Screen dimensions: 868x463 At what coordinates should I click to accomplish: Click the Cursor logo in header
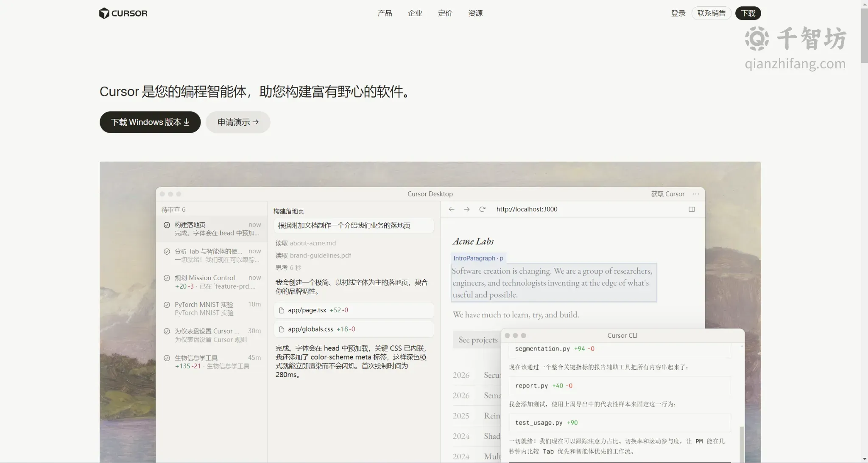(x=123, y=13)
